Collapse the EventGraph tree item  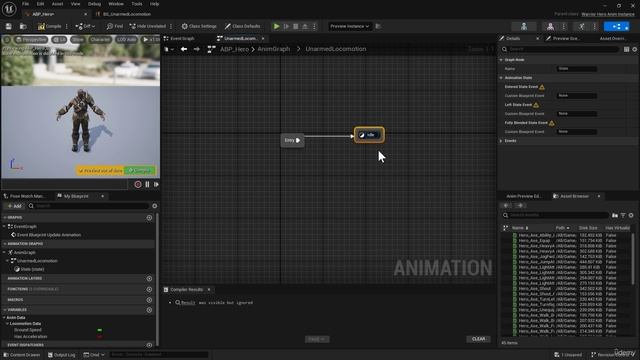coord(4,226)
